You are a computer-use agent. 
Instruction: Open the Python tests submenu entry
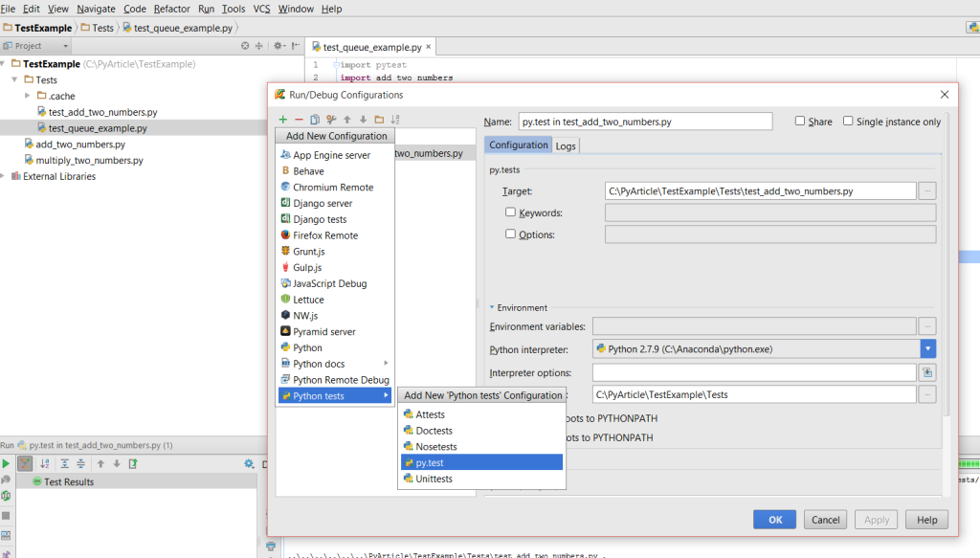[335, 395]
